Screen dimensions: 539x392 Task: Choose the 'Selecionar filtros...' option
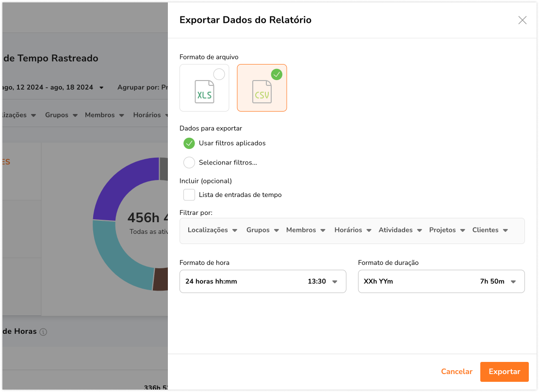189,163
